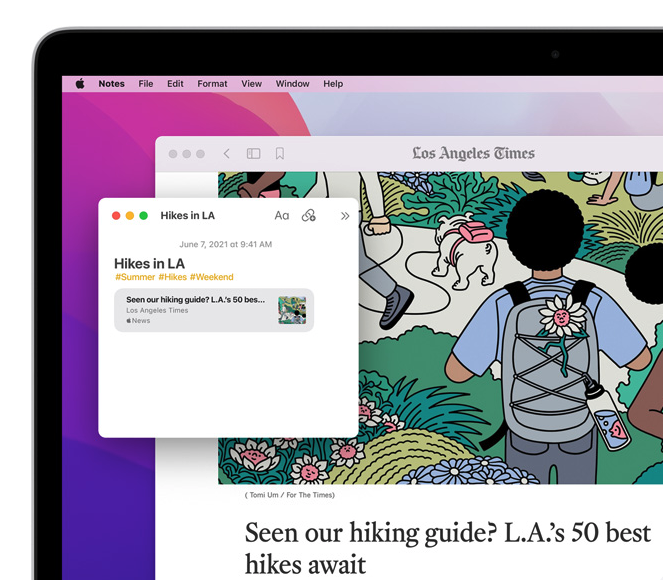Click the Hikes in LA window title
Screen dimensions: 663x580
188,216
